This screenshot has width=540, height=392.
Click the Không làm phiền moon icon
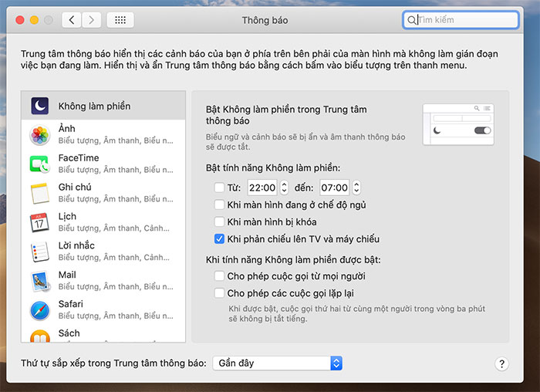(x=40, y=106)
